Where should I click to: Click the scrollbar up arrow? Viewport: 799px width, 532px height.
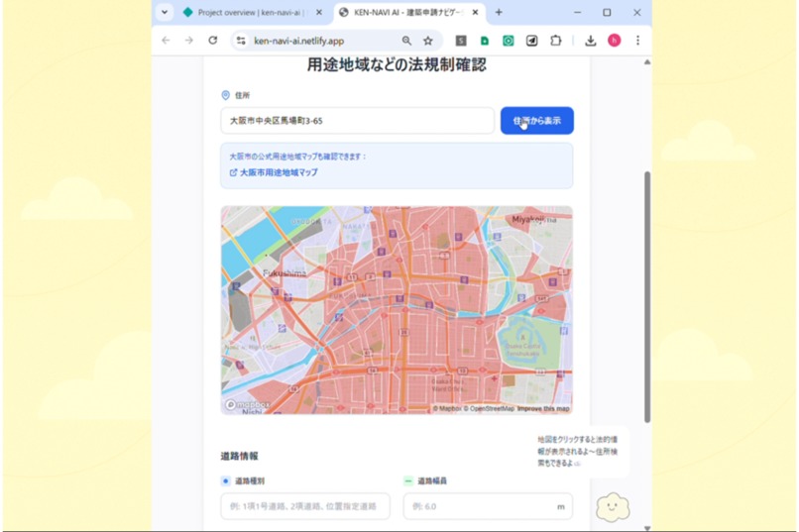tap(647, 62)
